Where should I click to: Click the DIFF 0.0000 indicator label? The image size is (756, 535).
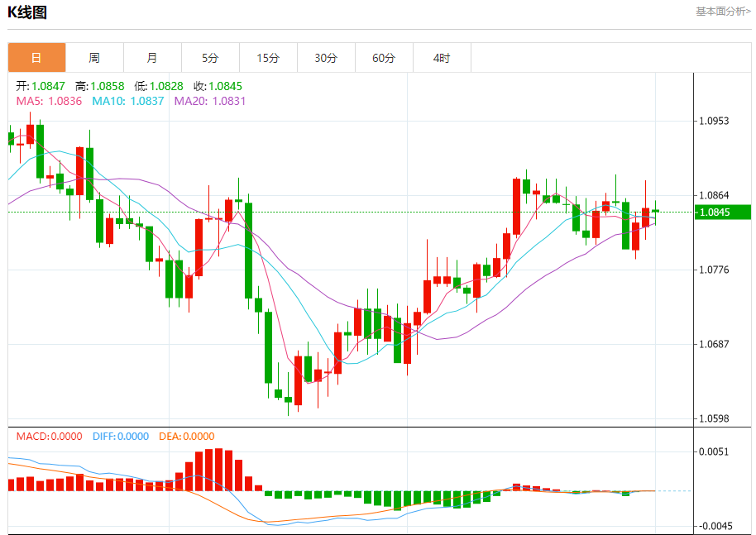[121, 437]
